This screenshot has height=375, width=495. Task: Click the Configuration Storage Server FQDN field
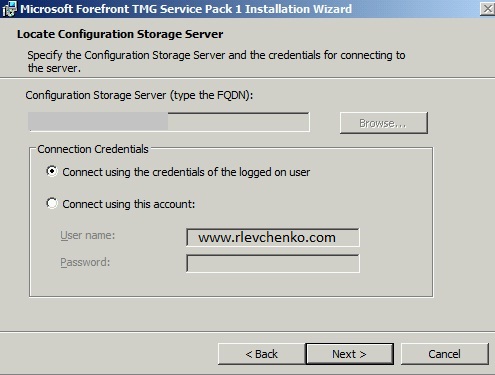coord(169,122)
